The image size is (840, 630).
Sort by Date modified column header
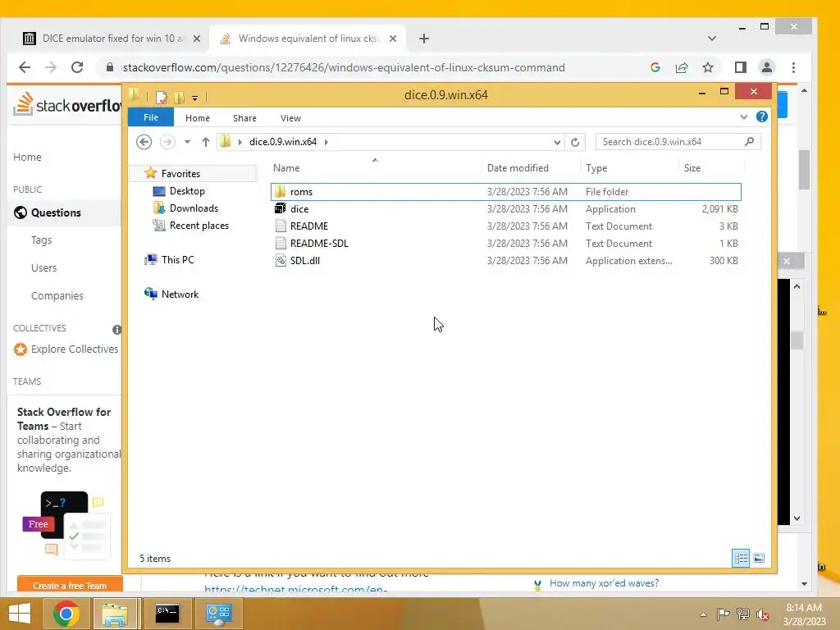coord(531,167)
